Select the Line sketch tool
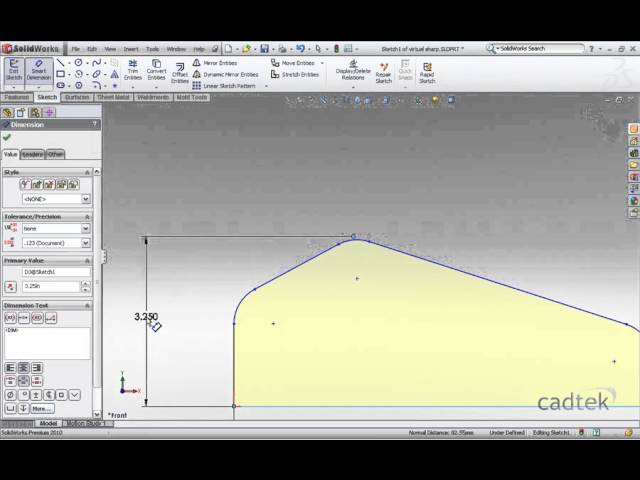This screenshot has width=640, height=480. [x=60, y=62]
